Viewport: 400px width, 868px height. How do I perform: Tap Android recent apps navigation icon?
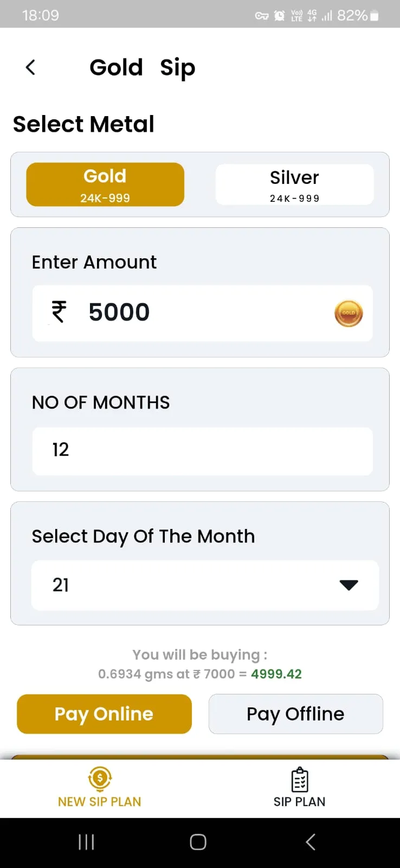coord(86,842)
